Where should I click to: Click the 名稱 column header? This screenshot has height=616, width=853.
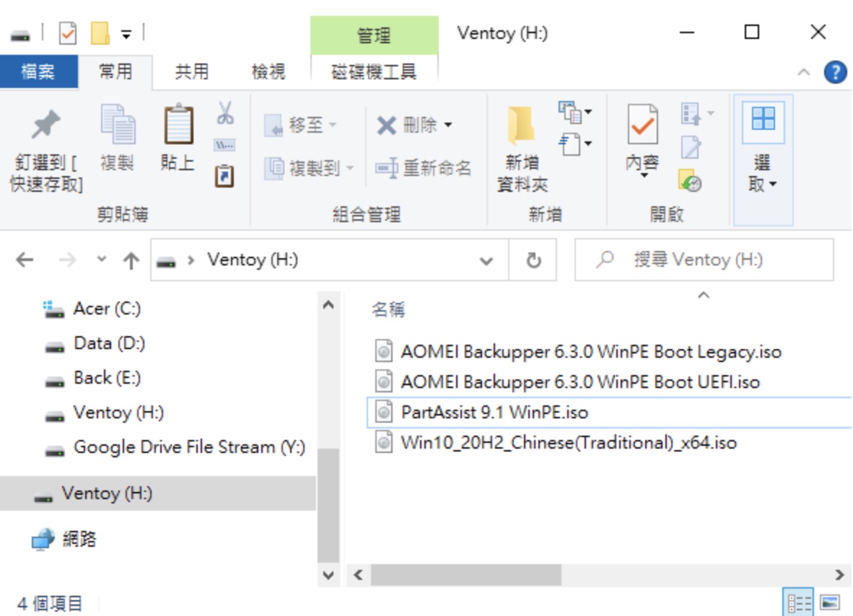(388, 309)
